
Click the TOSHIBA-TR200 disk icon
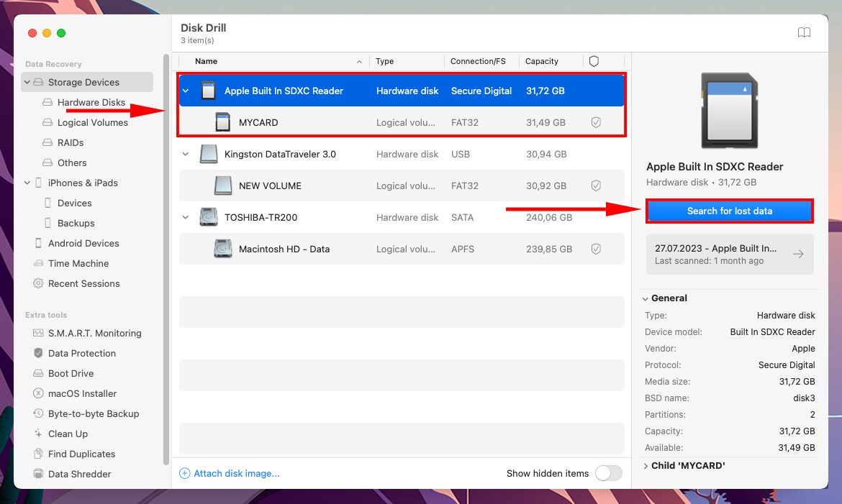coord(209,217)
